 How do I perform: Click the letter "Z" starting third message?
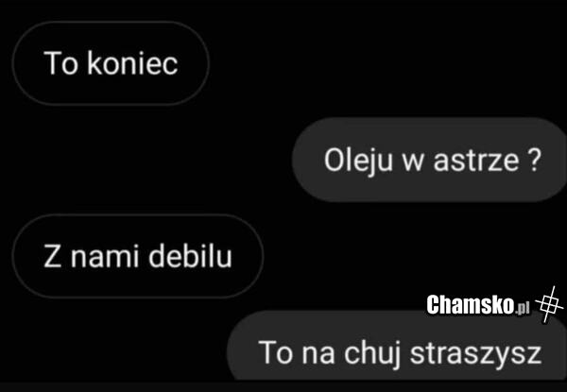52,256
